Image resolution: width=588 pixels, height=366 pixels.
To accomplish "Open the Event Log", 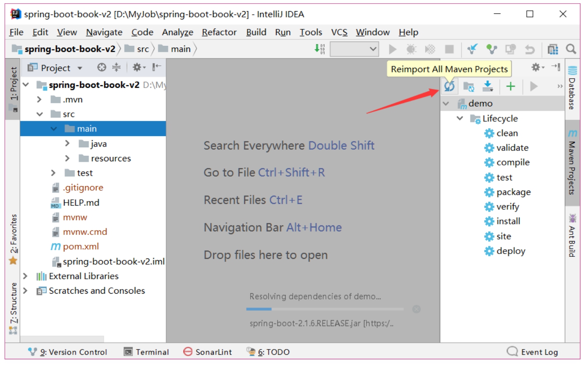I will coord(533,352).
